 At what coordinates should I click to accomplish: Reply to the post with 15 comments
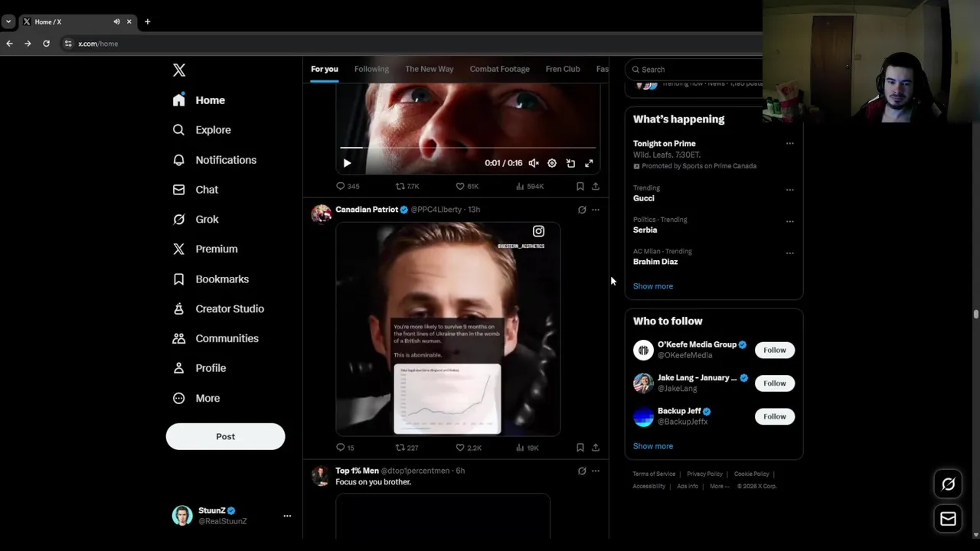click(x=345, y=448)
